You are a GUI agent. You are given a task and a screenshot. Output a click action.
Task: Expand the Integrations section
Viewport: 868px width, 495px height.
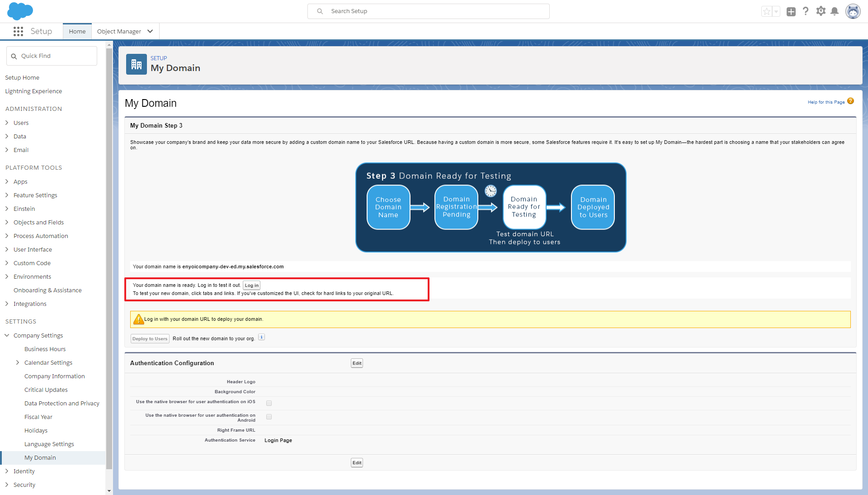pyautogui.click(x=7, y=304)
